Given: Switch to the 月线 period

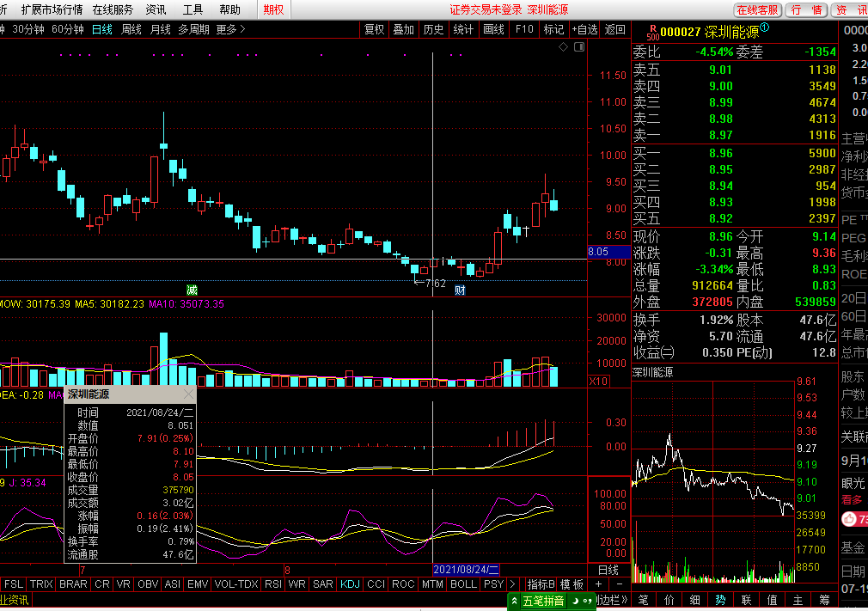Looking at the screenshot, I should point(161,29).
